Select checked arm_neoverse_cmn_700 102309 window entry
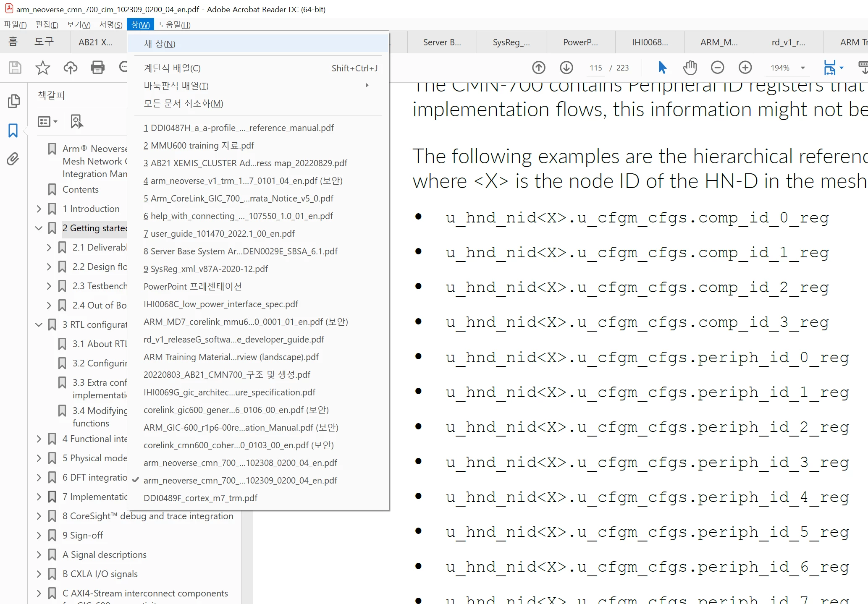This screenshot has height=604, width=868. point(240,480)
